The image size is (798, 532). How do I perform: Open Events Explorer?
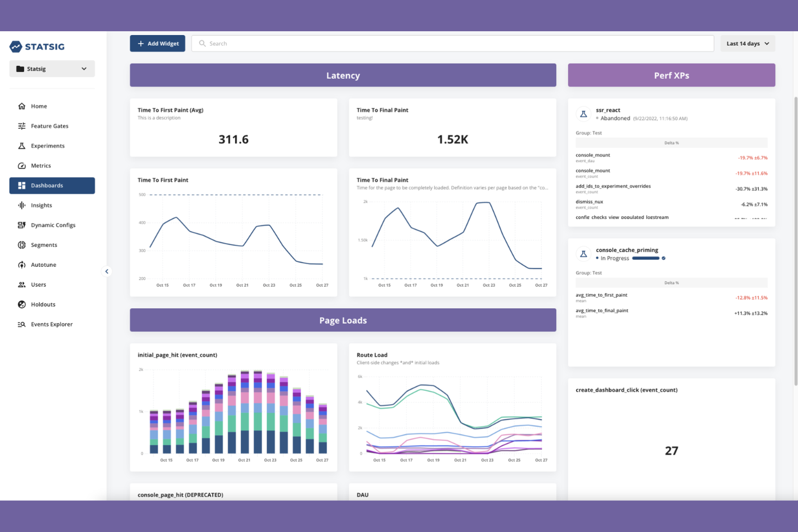pyautogui.click(x=52, y=324)
